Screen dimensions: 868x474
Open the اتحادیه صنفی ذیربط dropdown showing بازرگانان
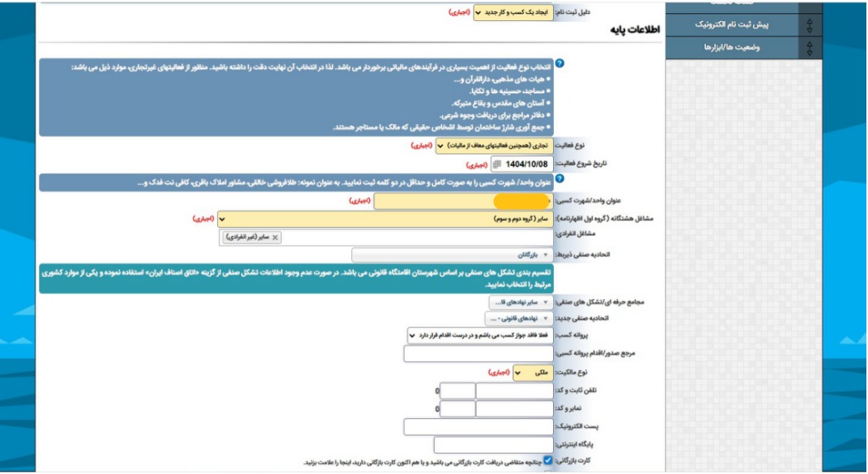[x=453, y=254]
